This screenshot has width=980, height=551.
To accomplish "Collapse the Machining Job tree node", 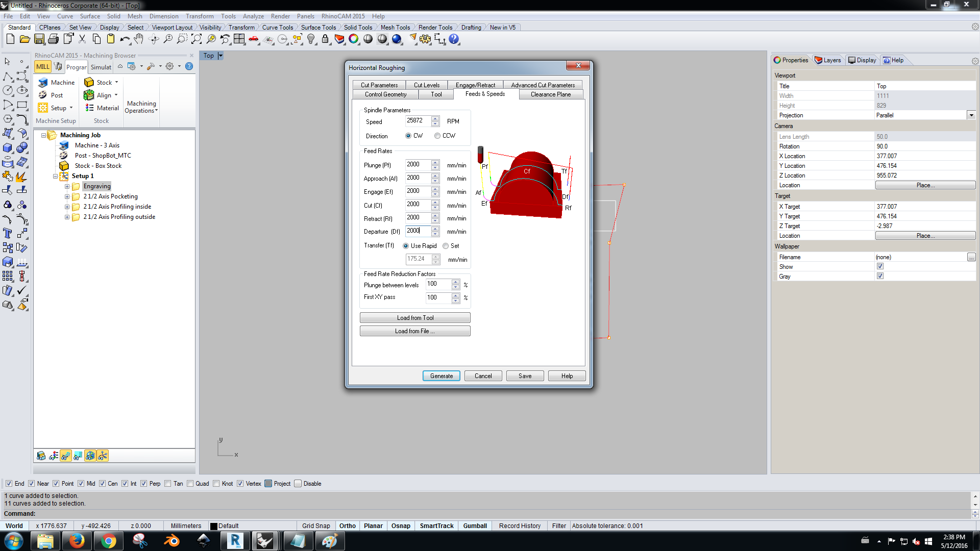I will [43, 135].
